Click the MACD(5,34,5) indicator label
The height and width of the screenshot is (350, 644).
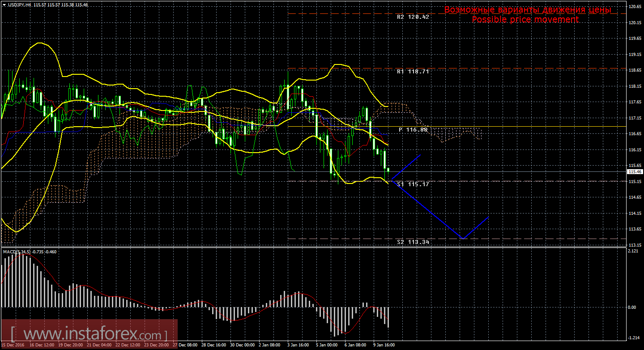[x=17, y=252]
